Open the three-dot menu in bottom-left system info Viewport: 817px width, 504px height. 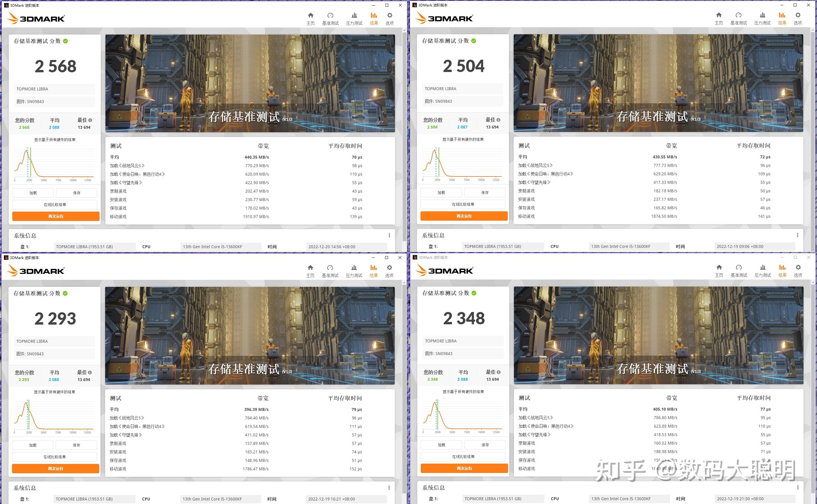(389, 488)
